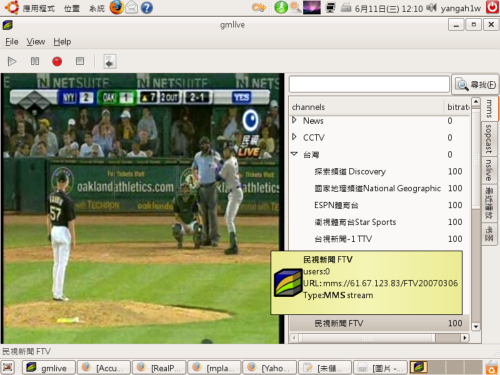Click the printer tray icon
The image size is (500, 375).
click(346, 7)
